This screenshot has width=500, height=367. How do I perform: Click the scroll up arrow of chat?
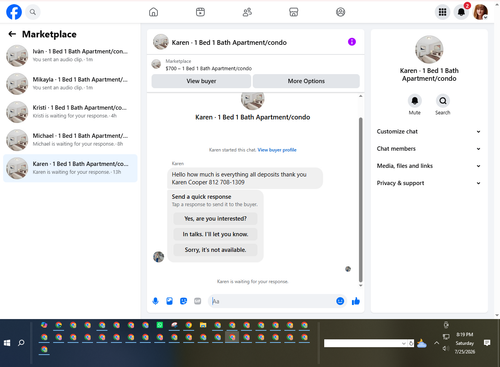360,96
